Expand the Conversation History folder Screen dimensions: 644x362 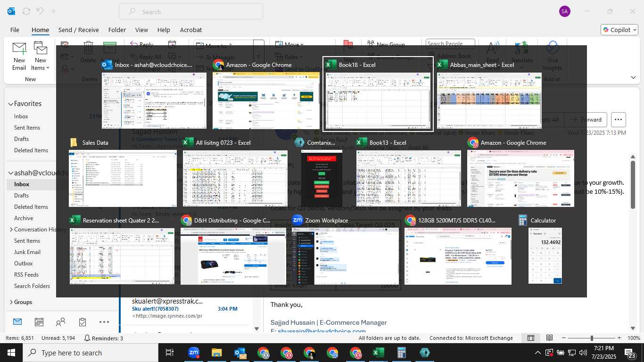[11, 230]
